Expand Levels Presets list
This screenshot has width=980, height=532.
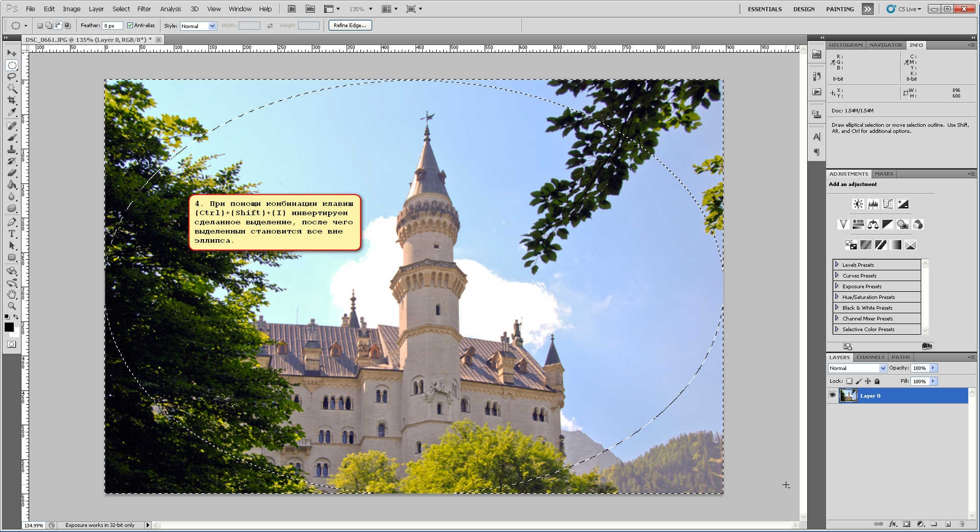[837, 265]
